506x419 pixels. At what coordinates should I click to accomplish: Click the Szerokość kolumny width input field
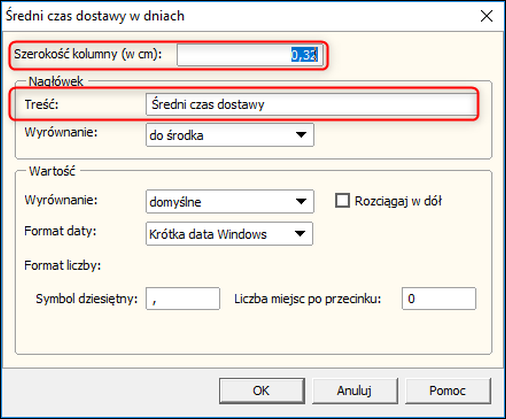[x=250, y=55]
